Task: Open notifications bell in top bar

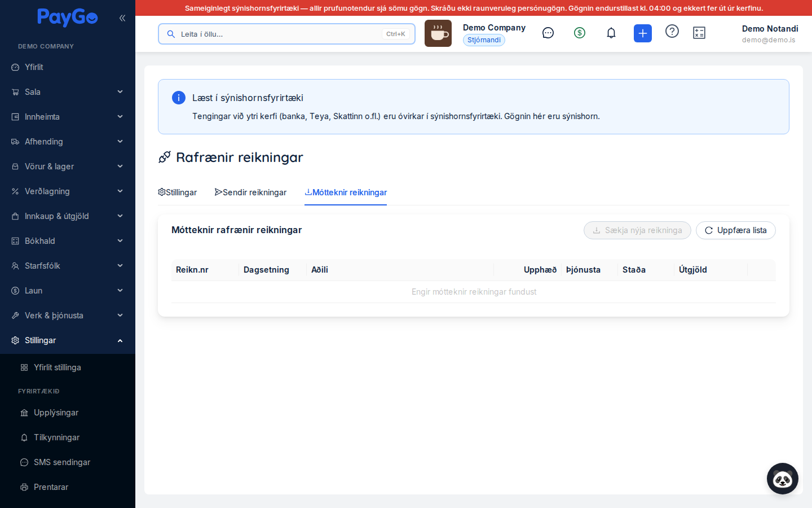Action: tap(611, 33)
